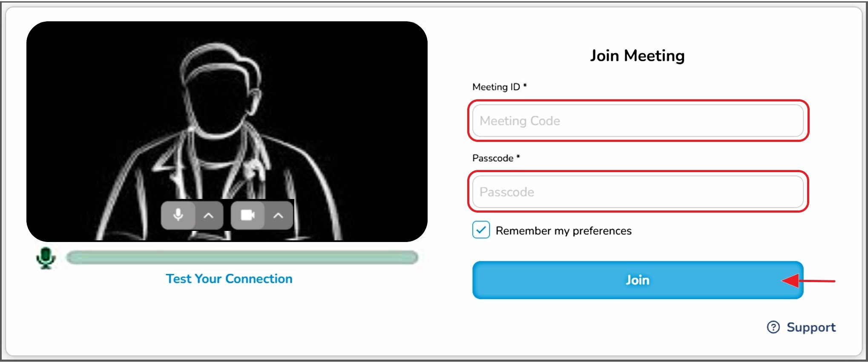868x363 pixels.
Task: Click the green microphone level icon
Action: (46, 258)
